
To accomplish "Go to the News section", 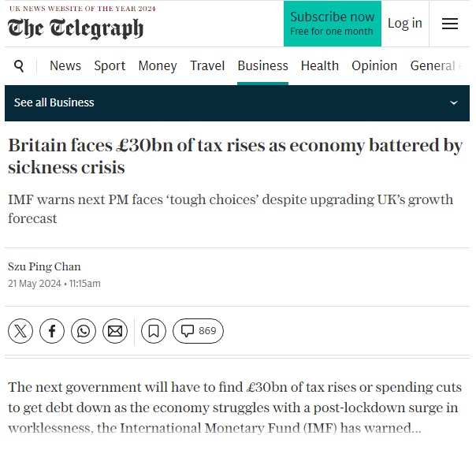I will pos(65,66).
